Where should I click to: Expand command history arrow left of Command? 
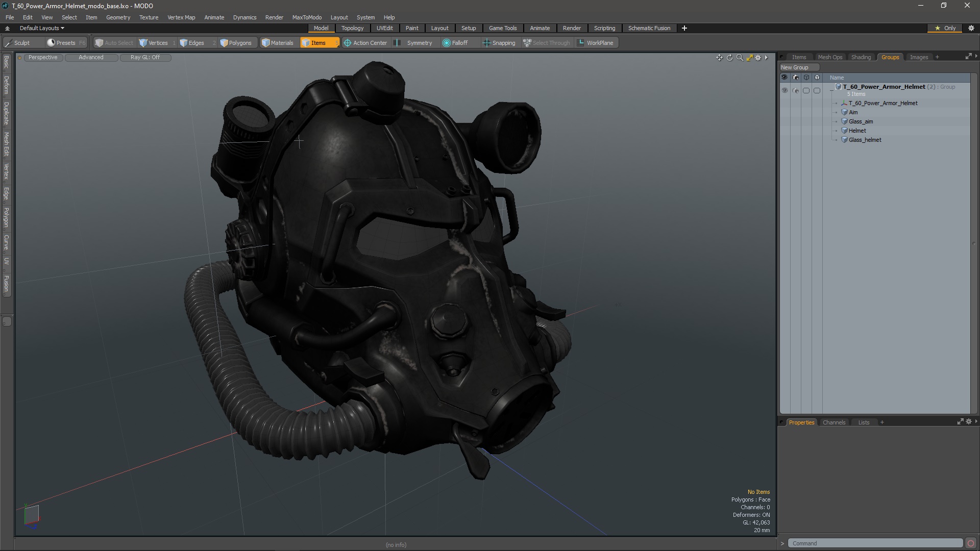(782, 543)
